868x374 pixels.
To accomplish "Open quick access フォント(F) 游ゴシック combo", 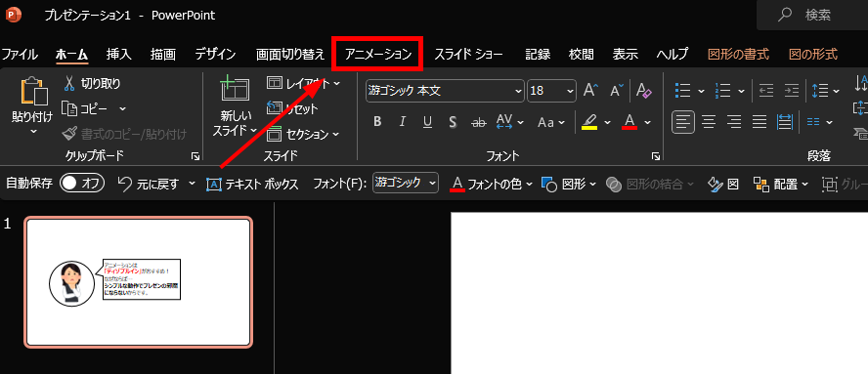I will point(406,184).
